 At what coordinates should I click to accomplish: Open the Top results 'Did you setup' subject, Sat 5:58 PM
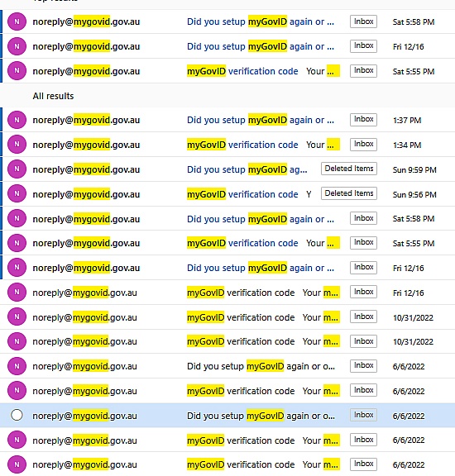(x=261, y=21)
